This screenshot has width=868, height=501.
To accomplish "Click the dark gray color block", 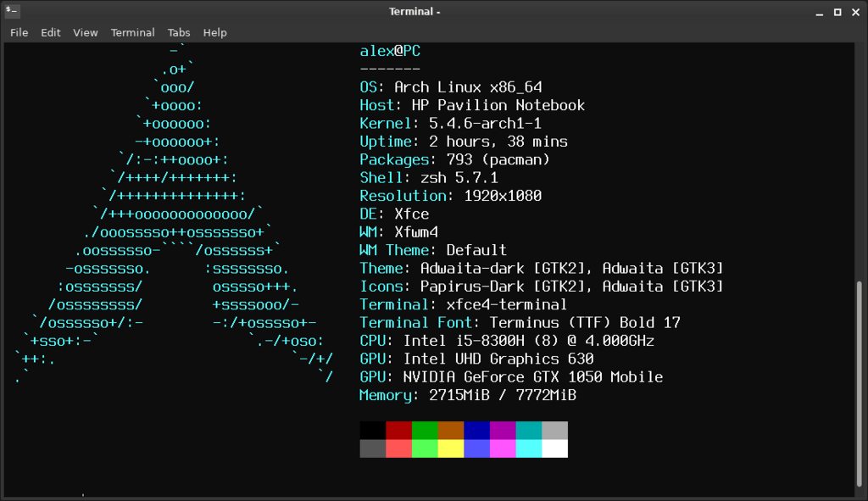I will 373,448.
